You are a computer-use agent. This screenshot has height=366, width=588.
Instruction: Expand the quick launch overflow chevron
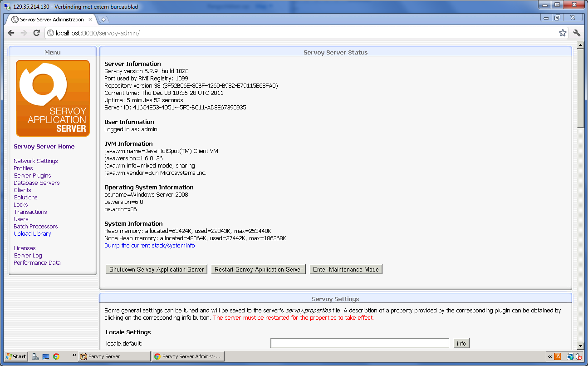pyautogui.click(x=74, y=356)
